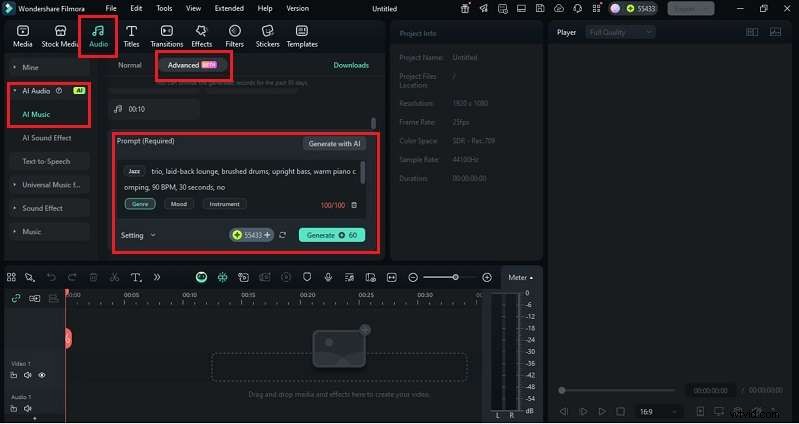Toggle the Genre tag chip
Viewport: 799px width, 424px height.
pos(140,204)
